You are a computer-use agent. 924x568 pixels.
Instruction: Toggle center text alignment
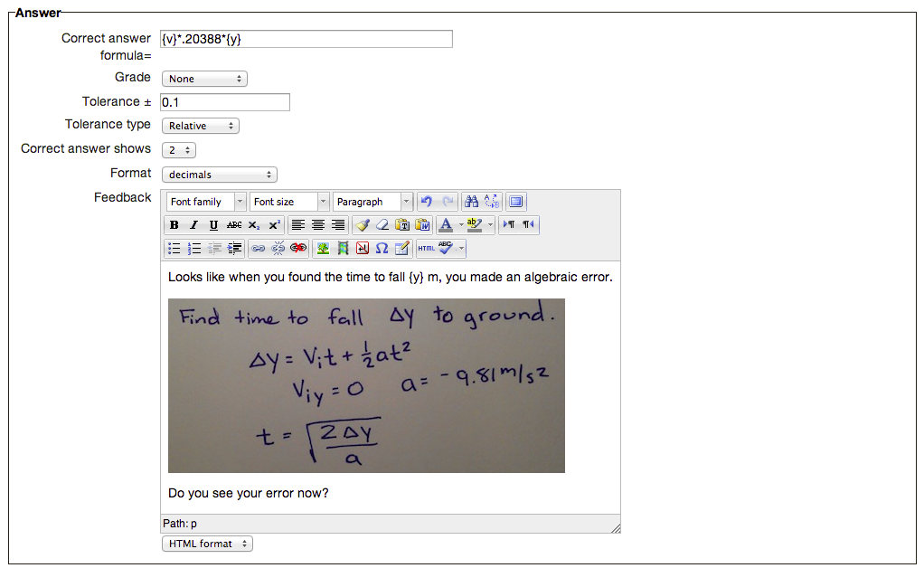pyautogui.click(x=317, y=225)
